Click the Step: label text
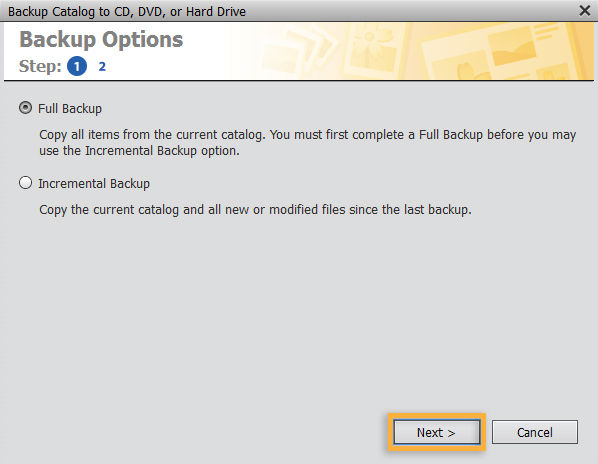The height and width of the screenshot is (464, 598). pos(40,66)
